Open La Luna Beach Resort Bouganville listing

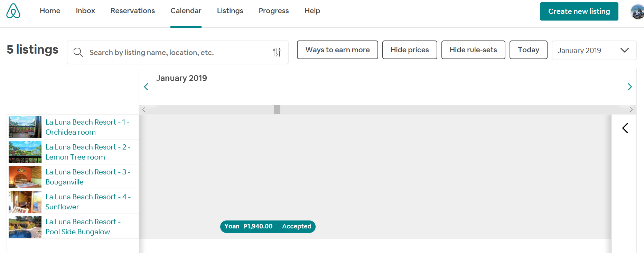tap(88, 177)
